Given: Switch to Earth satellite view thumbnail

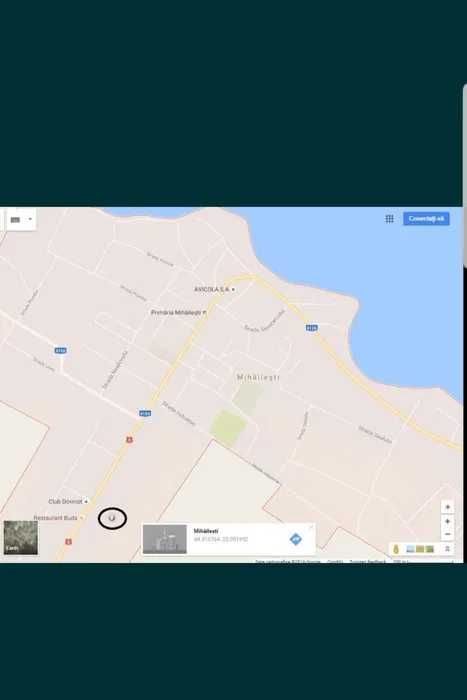Looking at the screenshot, I should coord(21,538).
